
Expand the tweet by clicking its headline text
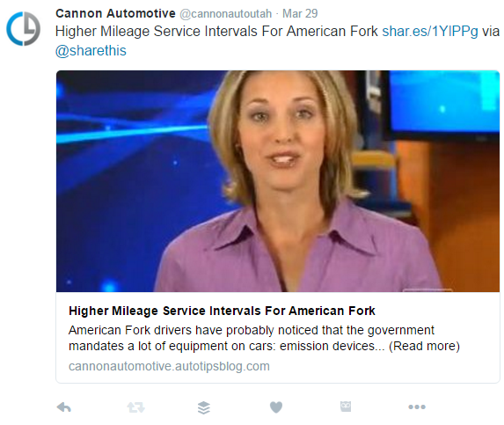click(x=216, y=32)
